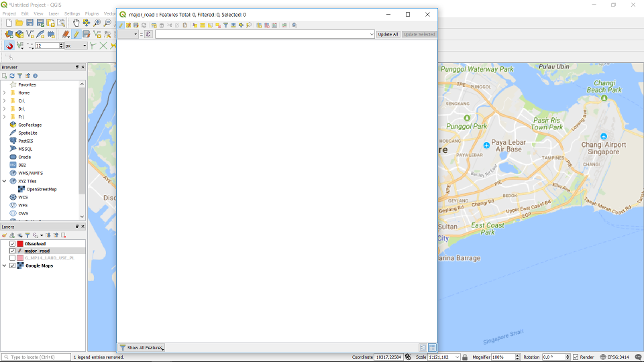Screen dimensions: 644x362
Task: Uncheck the Dissolved layer visibility
Action: (12, 243)
